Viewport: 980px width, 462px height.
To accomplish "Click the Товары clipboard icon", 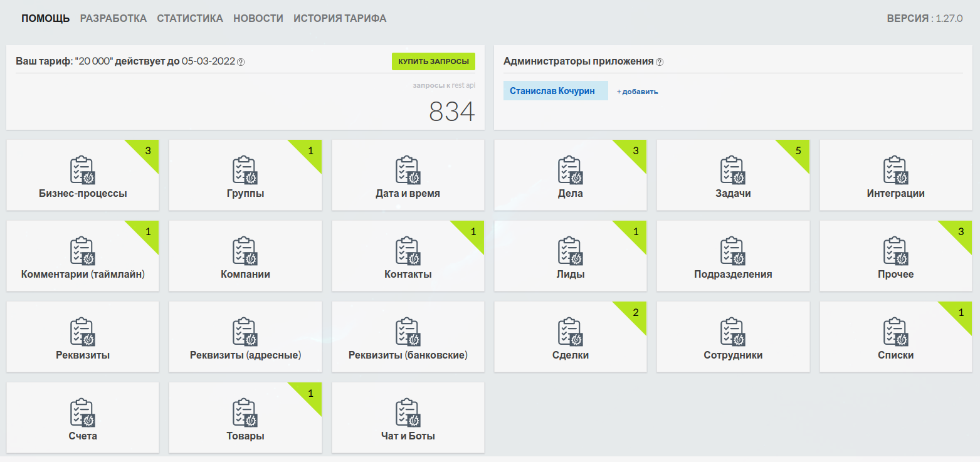I will click(x=245, y=412).
